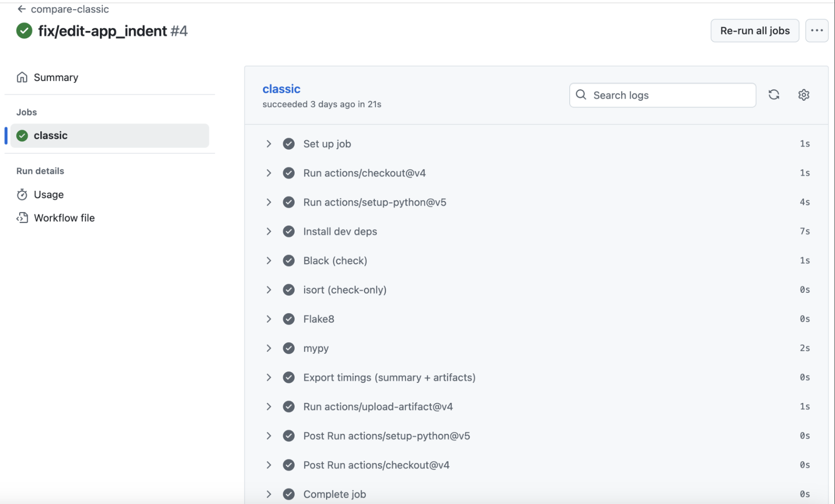Screen dimensions: 835x504
Task: Open the log settings gear icon
Action: coord(803,95)
